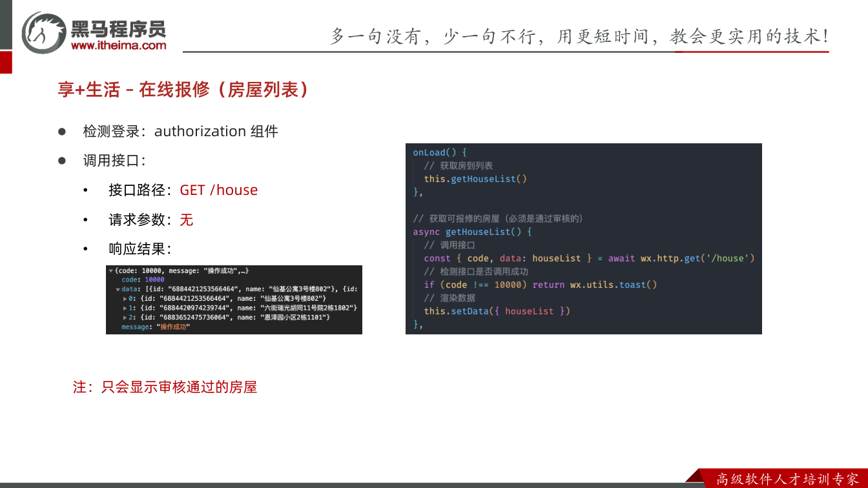This screenshot has width=868, height=488.
Task: Click the red 无 request parameter value
Action: [187, 220]
